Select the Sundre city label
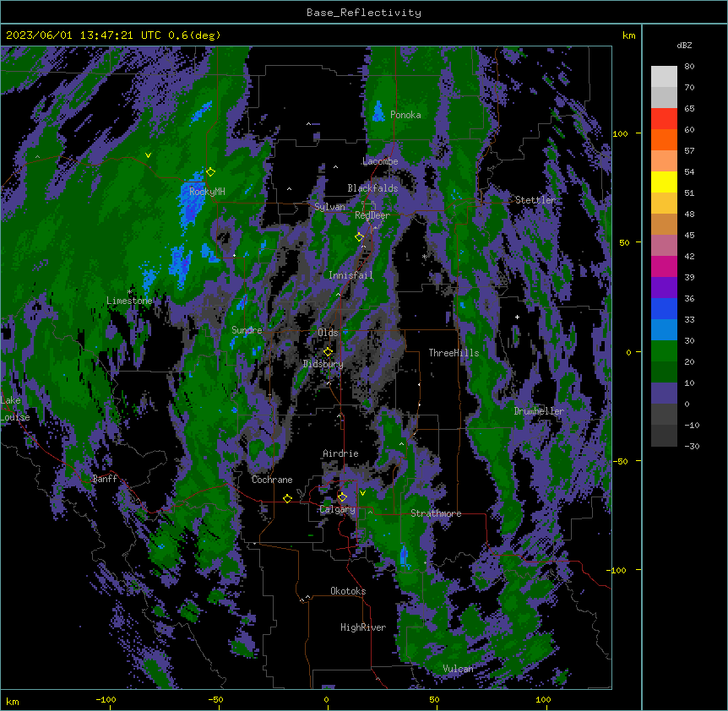The width and height of the screenshot is (728, 711). (x=247, y=330)
